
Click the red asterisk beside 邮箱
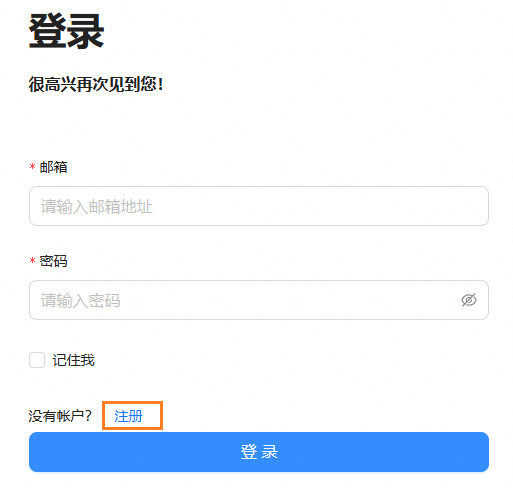(x=32, y=167)
